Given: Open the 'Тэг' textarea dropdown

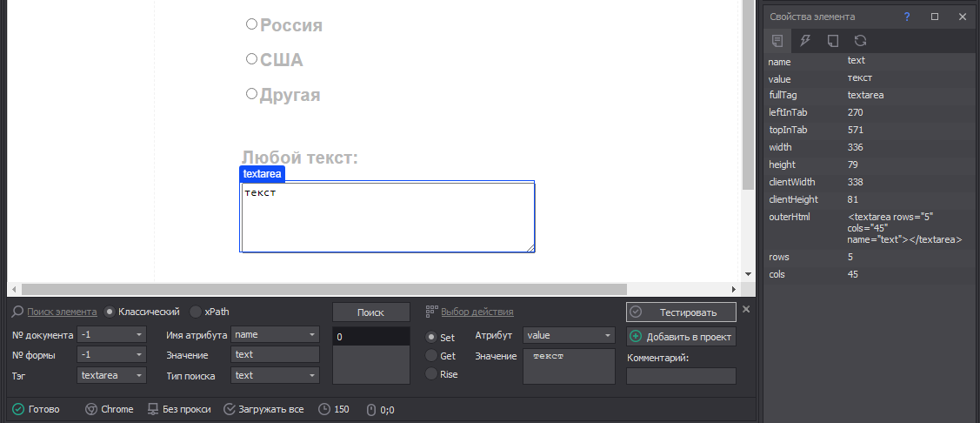Looking at the screenshot, I should click(112, 375).
